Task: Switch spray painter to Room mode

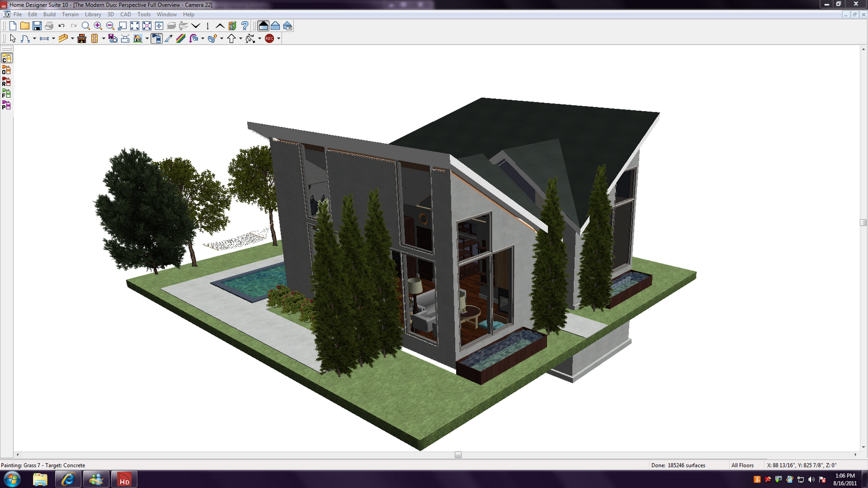Action: tap(7, 81)
